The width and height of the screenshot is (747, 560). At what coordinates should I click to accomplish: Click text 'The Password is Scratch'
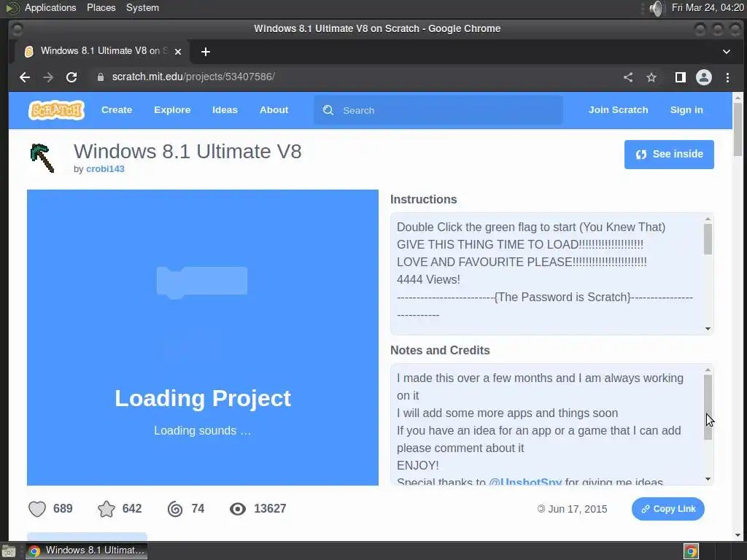(x=562, y=297)
